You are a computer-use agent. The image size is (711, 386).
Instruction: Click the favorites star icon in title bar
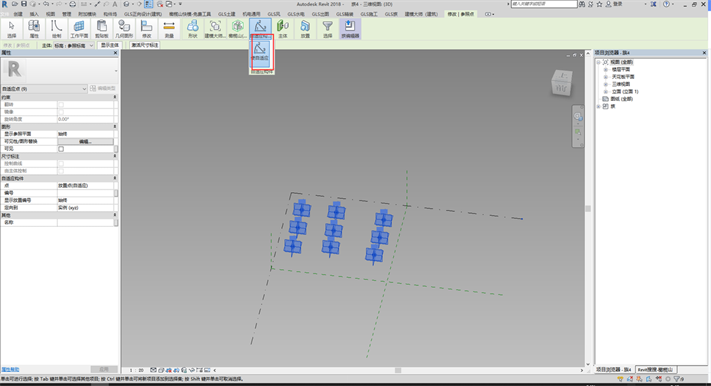[599, 4]
